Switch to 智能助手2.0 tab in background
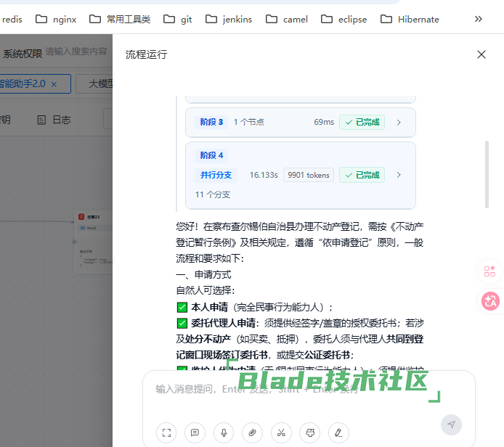Viewport: 504px width, 447px height. [x=23, y=84]
